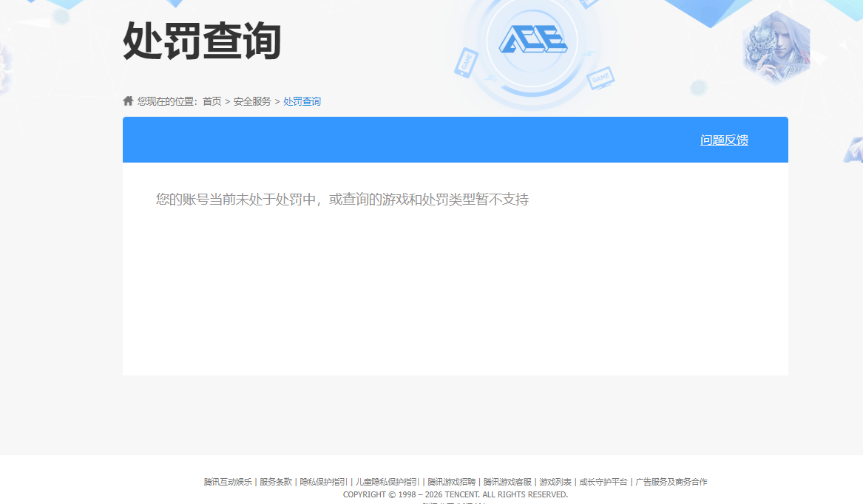Open 成长守护平台 footer link
This screenshot has width=863, height=504.
tap(603, 482)
